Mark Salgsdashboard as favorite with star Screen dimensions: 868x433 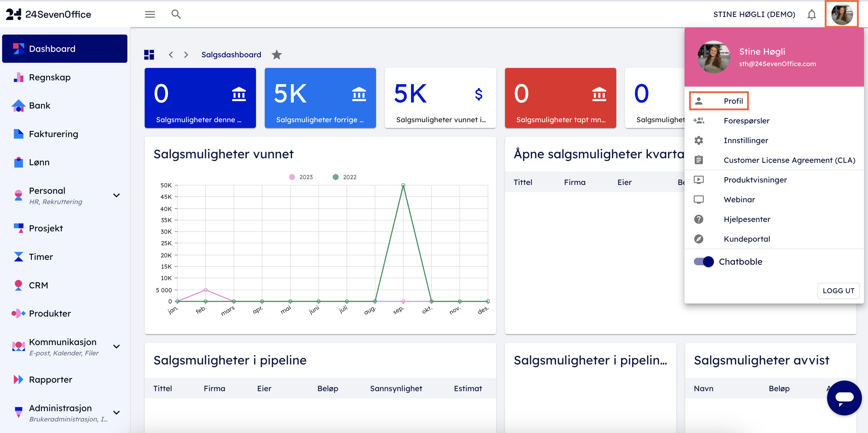coord(277,55)
